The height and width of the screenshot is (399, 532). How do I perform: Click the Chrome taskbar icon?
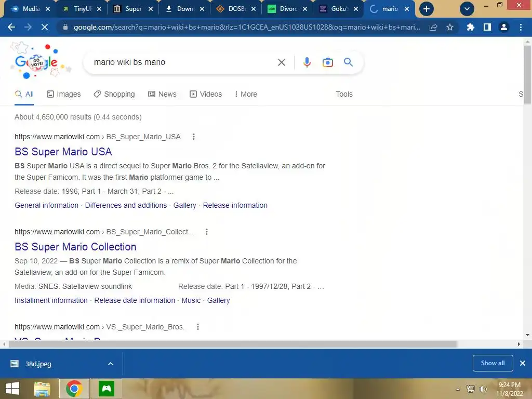pos(74,389)
